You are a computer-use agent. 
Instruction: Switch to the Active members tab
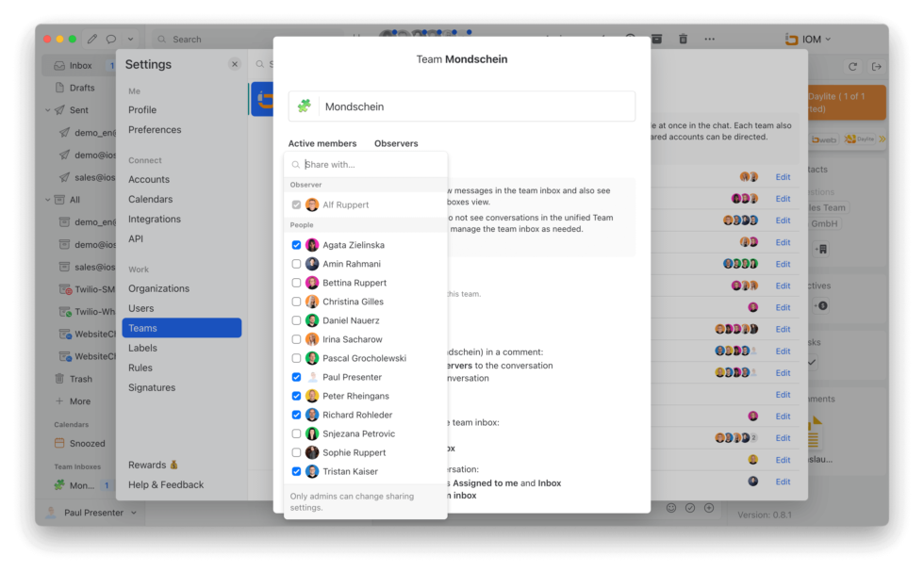(x=322, y=143)
